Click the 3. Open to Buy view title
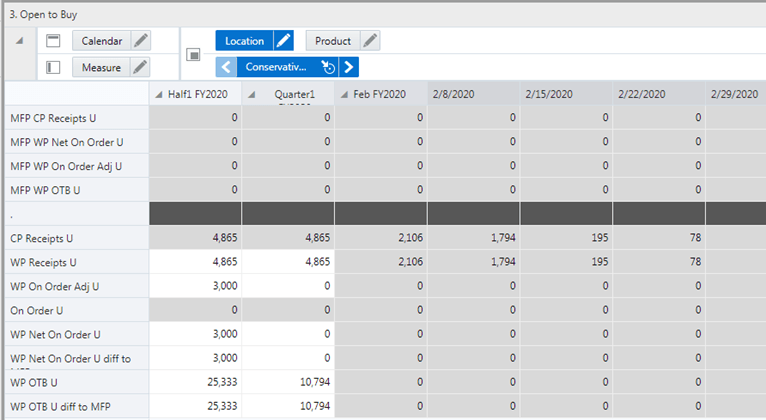This screenshot has height=420, width=766. point(43,15)
